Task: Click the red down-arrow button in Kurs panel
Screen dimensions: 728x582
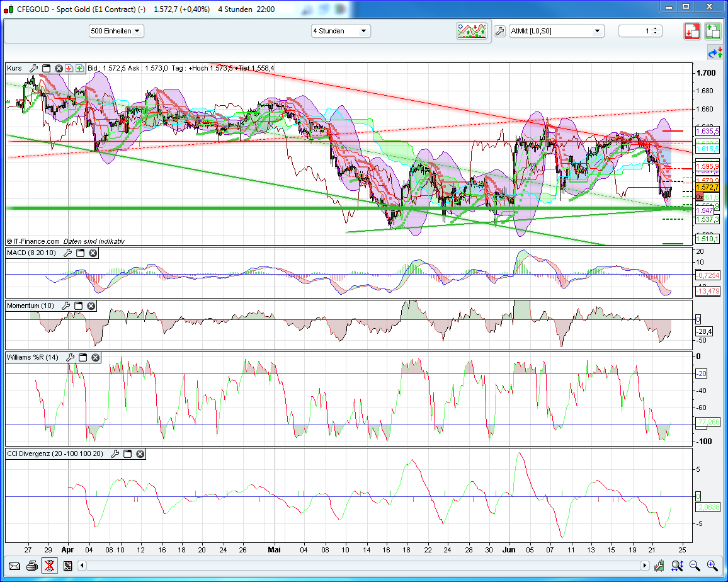Action: 69,68
